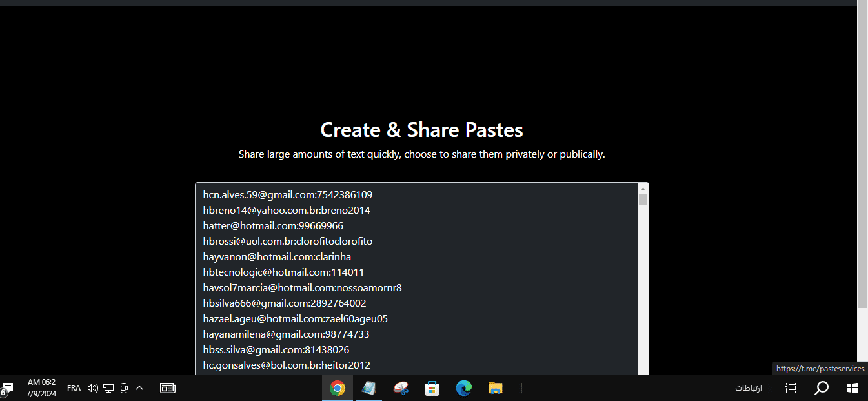Open the volume speaker control

click(x=92, y=388)
